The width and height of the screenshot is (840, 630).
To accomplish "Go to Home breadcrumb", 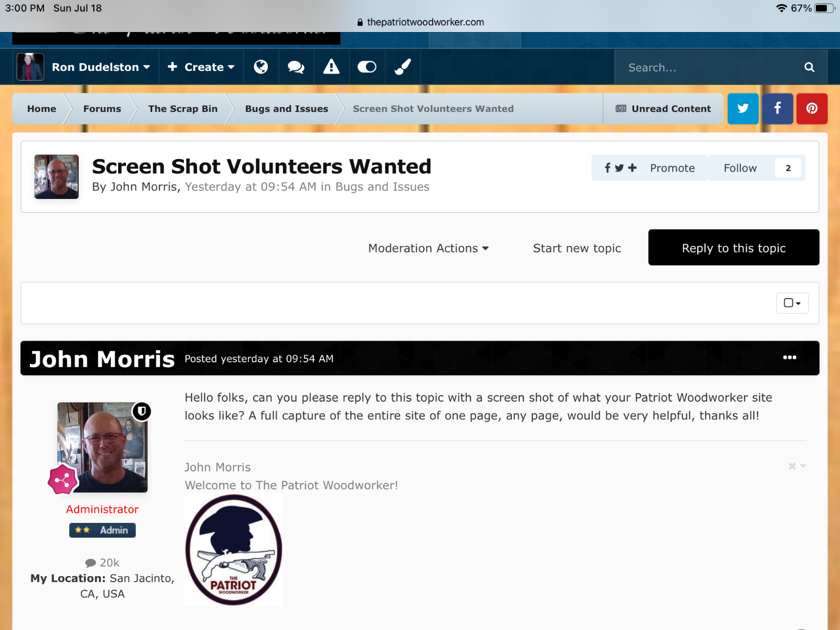I will tap(41, 109).
